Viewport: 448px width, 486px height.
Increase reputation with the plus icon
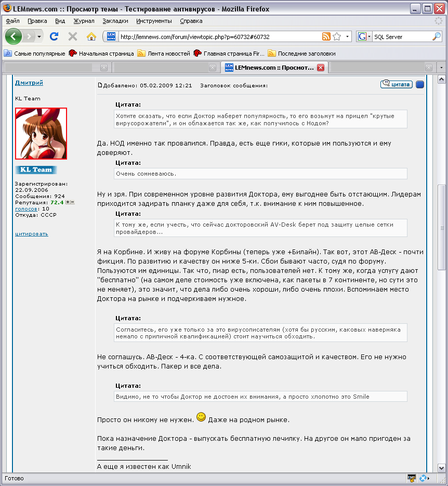click(x=68, y=202)
